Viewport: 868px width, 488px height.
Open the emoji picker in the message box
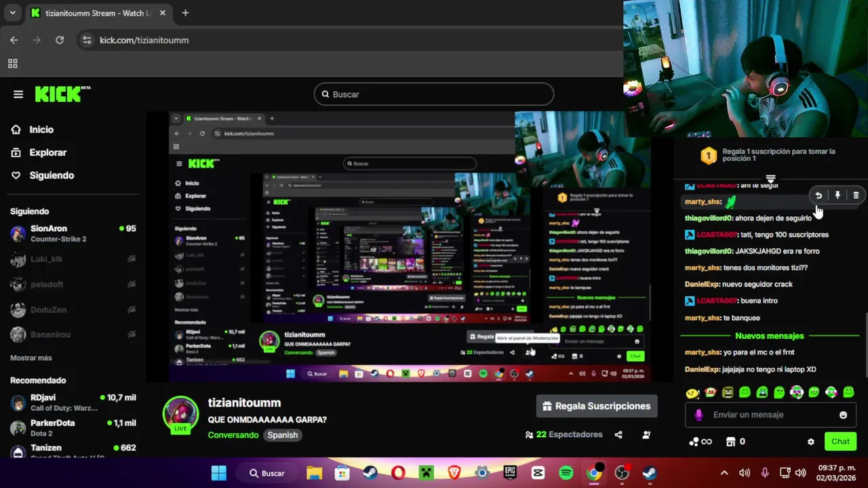(x=843, y=415)
